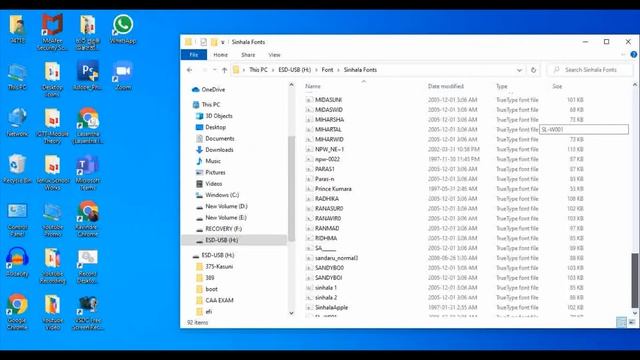Image resolution: width=640 pixels, height=360 pixels.
Task: Open the Zoom desktop shortcut
Action: pyautogui.click(x=123, y=76)
